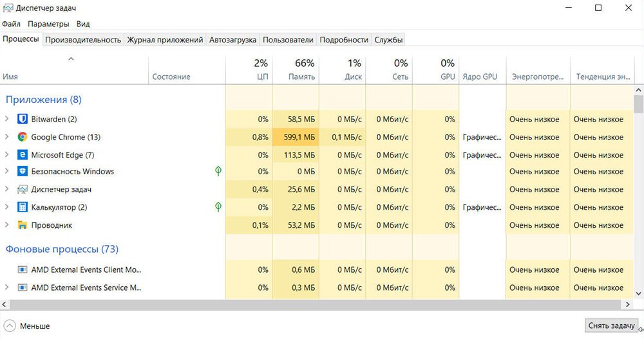Switch to the Производительность tab
The height and width of the screenshot is (339, 644).
pos(83,40)
